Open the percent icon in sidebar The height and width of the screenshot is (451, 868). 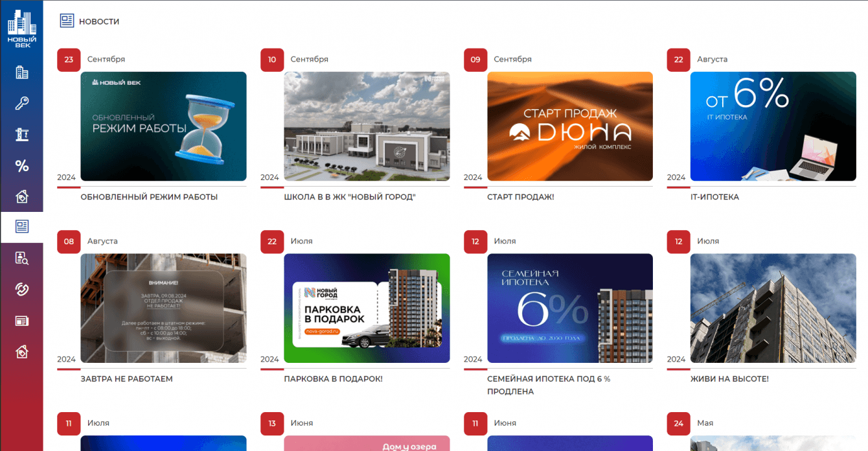point(22,166)
